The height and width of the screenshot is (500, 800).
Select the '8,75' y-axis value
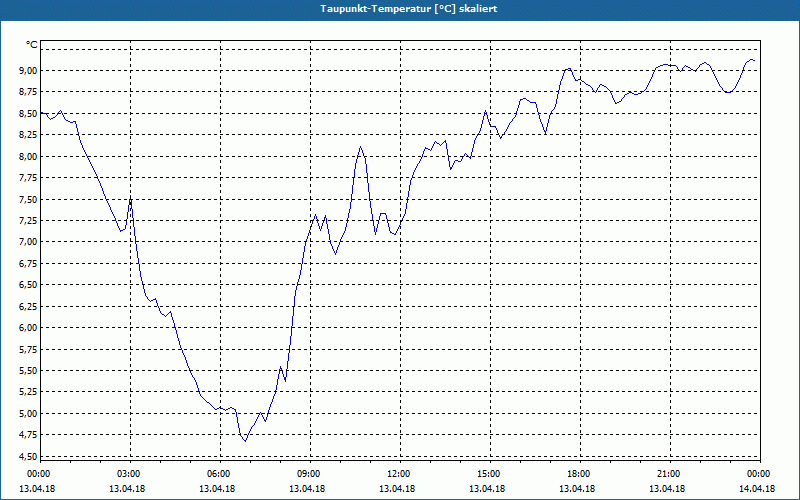pos(29,92)
